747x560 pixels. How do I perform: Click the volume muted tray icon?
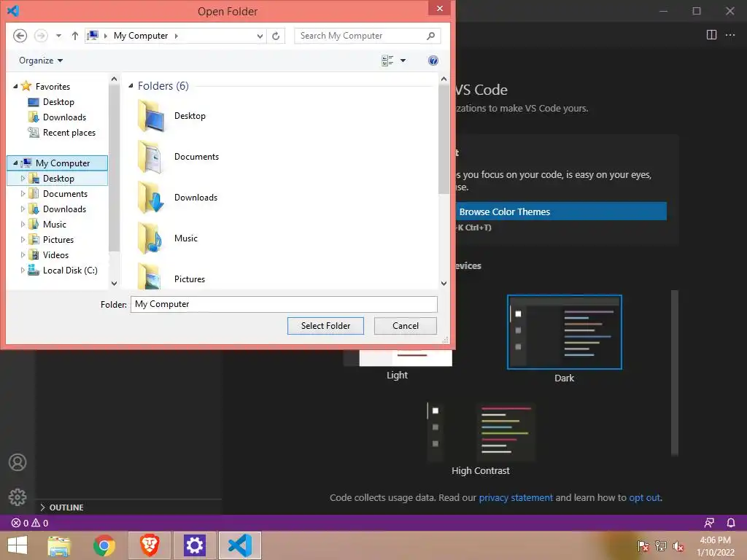[x=678, y=545]
